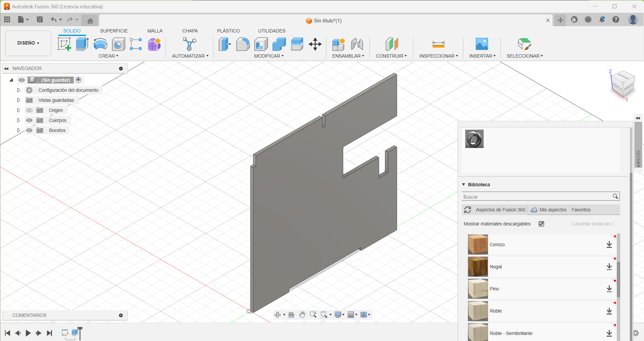Switch to the PLÁSTICO tab

228,31
